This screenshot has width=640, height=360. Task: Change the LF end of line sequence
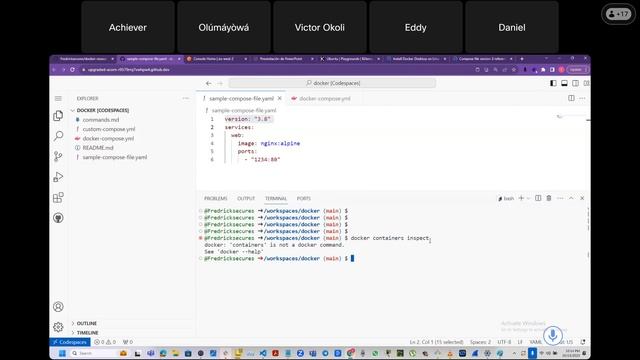tap(520, 342)
